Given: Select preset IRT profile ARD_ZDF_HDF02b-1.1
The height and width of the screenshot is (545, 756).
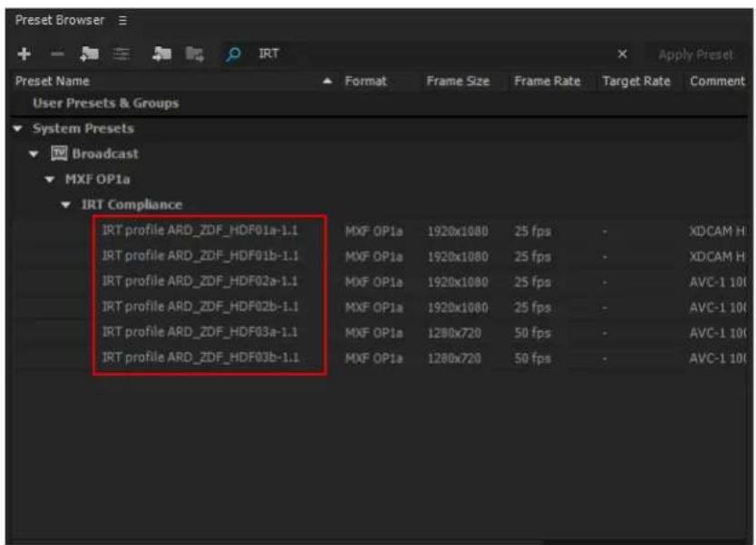Looking at the screenshot, I should click(x=200, y=307).
